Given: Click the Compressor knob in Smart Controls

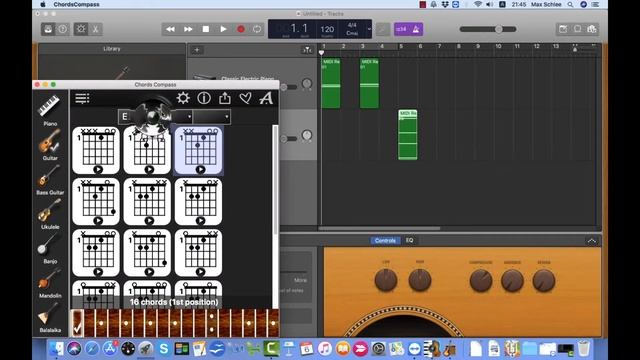Looking at the screenshot, I should [x=480, y=281].
